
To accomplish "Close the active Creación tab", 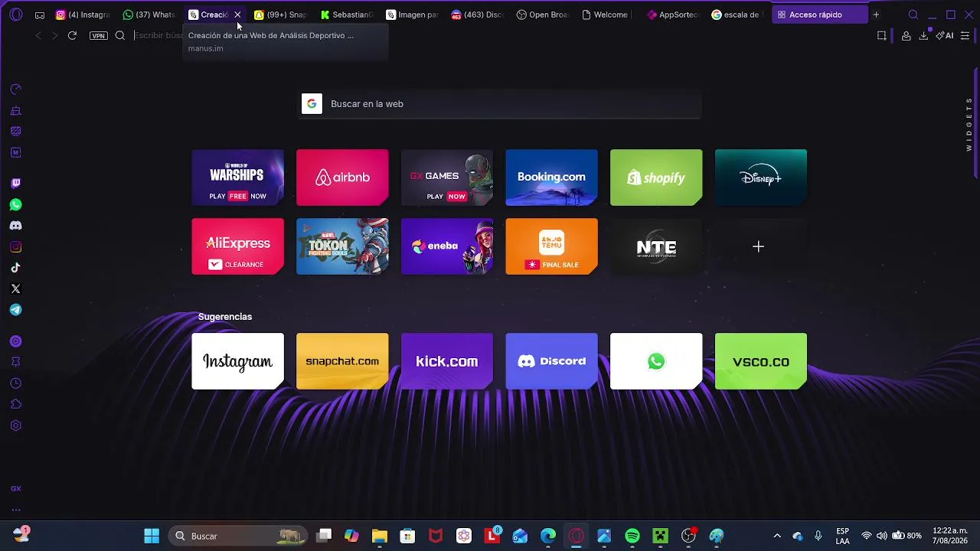I will pyautogui.click(x=237, y=15).
